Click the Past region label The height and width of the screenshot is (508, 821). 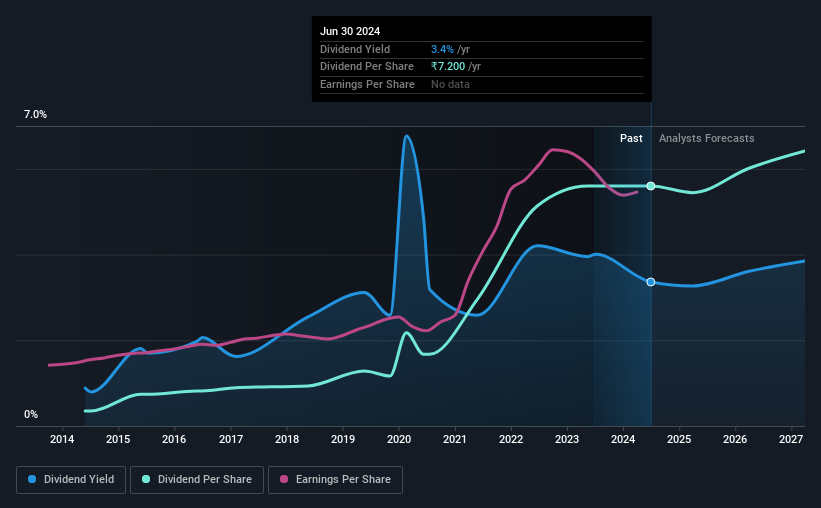tap(631, 138)
